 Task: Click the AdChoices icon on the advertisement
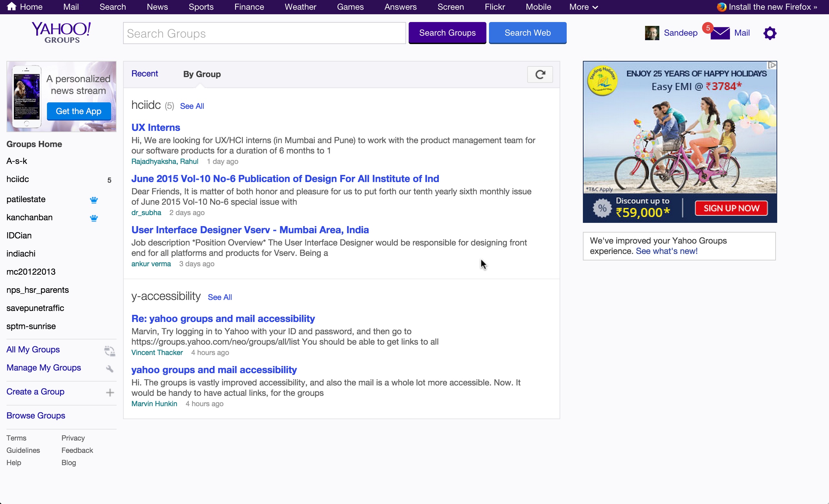(772, 65)
